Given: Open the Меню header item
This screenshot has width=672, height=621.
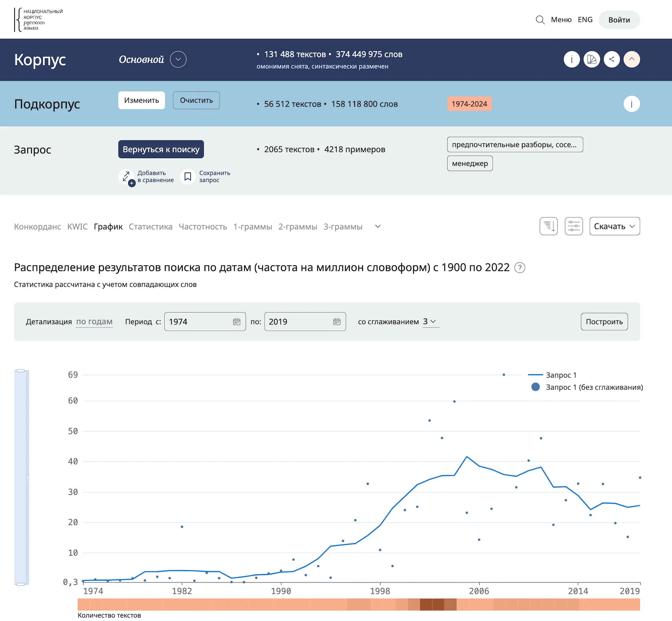Looking at the screenshot, I should coord(561,20).
